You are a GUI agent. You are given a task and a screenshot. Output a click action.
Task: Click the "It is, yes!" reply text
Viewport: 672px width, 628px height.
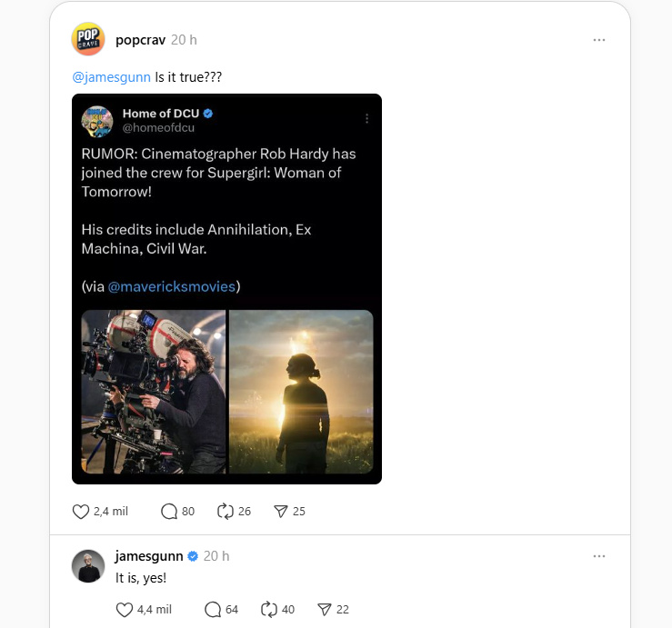click(141, 578)
